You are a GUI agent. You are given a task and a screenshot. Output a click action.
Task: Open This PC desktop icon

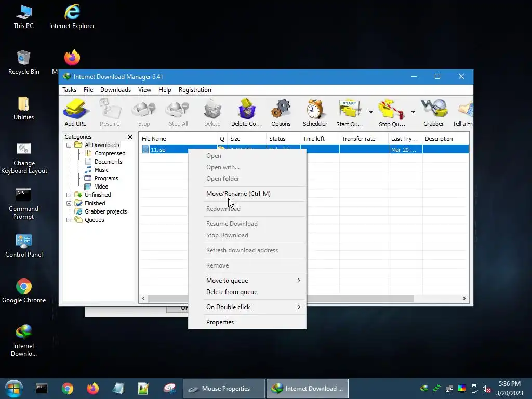24,17
